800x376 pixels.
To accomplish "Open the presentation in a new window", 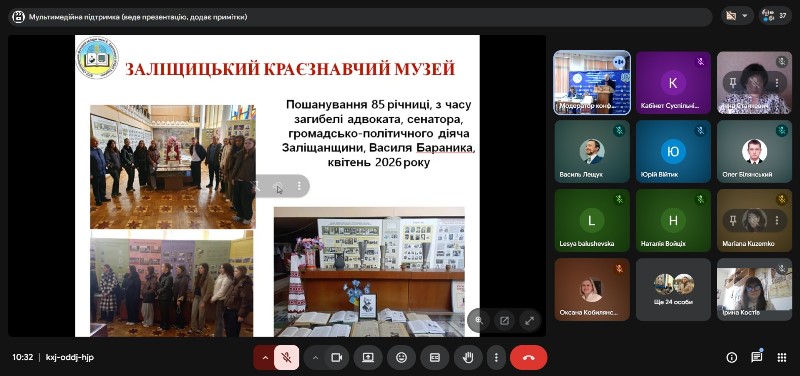I will [504, 320].
